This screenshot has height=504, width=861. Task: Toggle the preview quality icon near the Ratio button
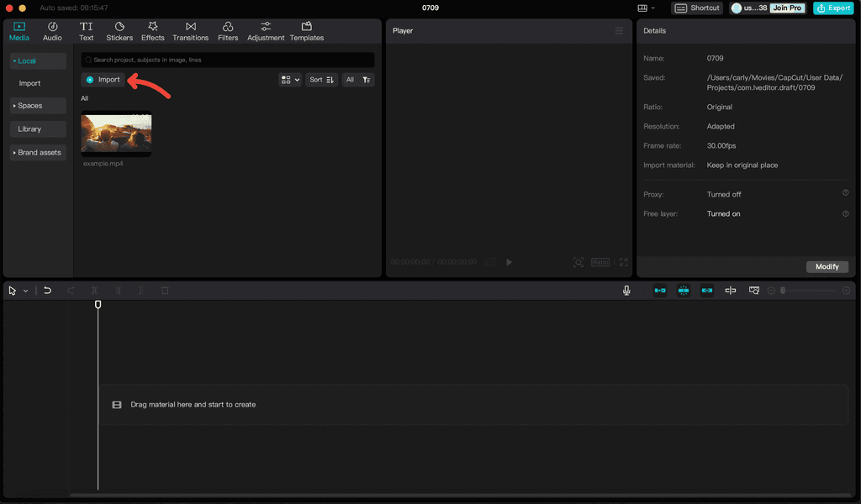pyautogui.click(x=578, y=262)
